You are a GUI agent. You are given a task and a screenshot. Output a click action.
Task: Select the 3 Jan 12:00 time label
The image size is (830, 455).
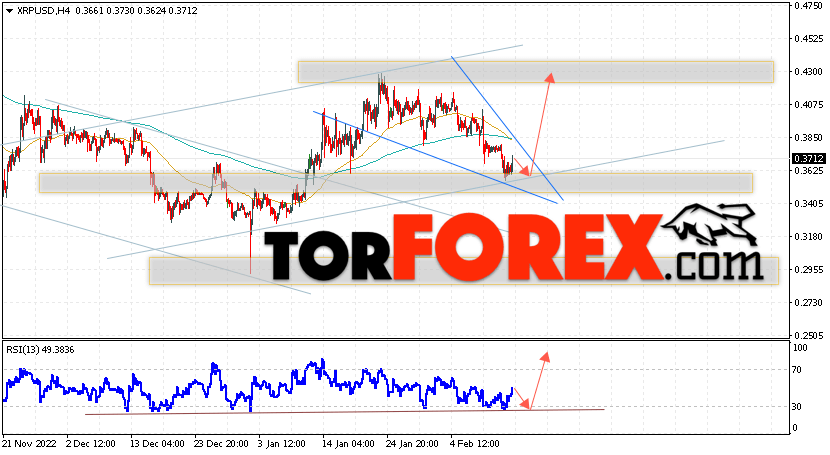coord(282,443)
